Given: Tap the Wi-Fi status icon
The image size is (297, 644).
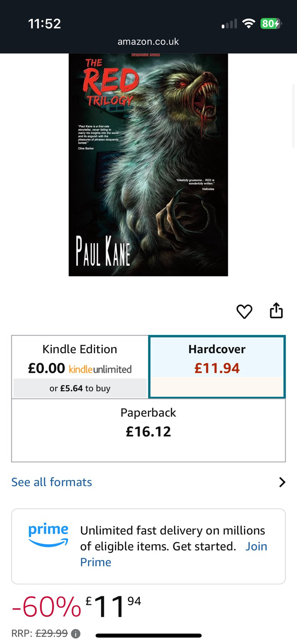Looking at the screenshot, I should pos(249,23).
